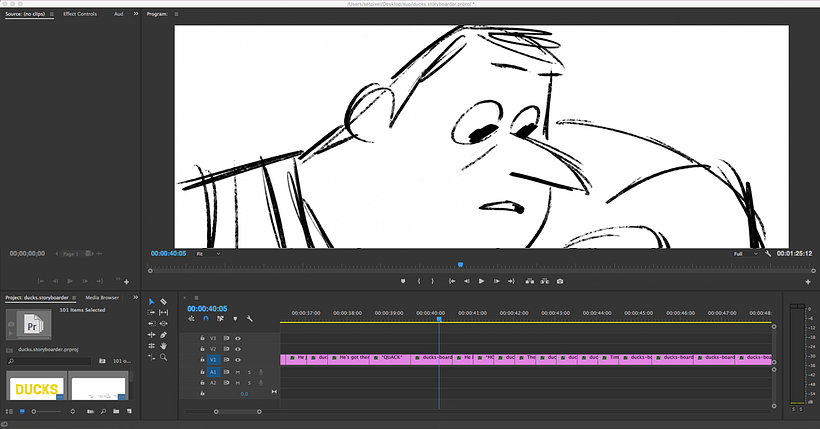
Task: Click the "QUACK" clip on the timeline
Action: point(391,357)
